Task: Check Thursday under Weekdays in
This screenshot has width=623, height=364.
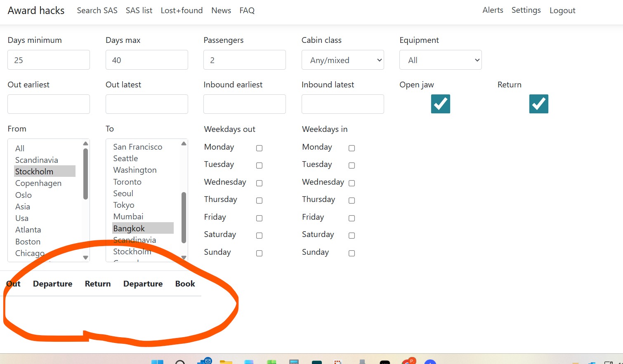Action: pos(352,200)
